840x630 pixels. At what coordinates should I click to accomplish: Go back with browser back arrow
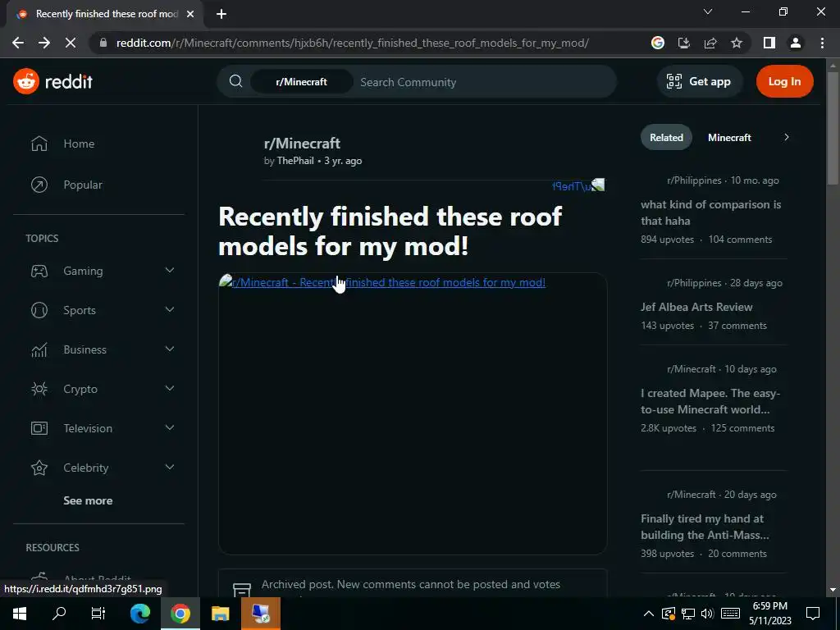[18, 43]
